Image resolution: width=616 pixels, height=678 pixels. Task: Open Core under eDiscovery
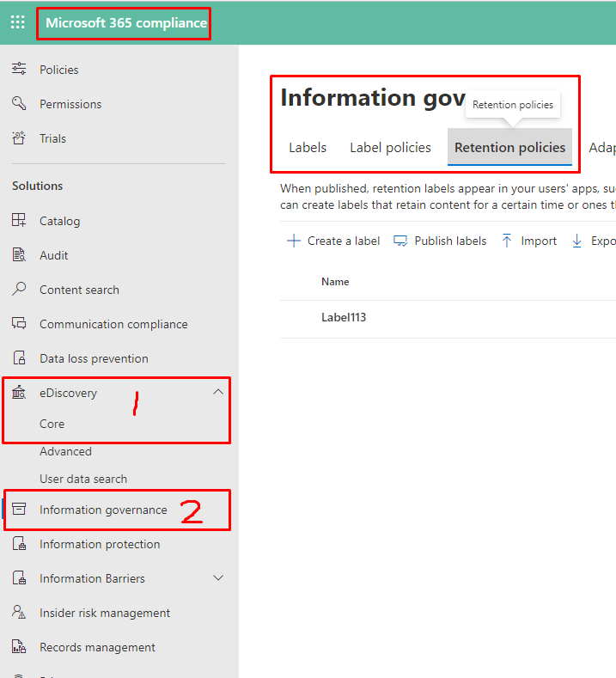pos(52,424)
